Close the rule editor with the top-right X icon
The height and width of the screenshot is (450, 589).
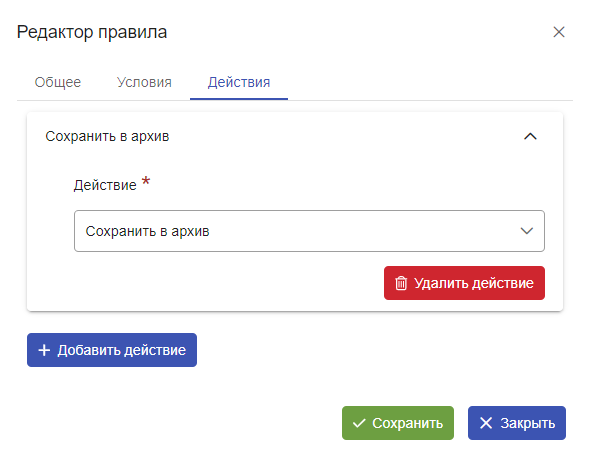(x=559, y=32)
